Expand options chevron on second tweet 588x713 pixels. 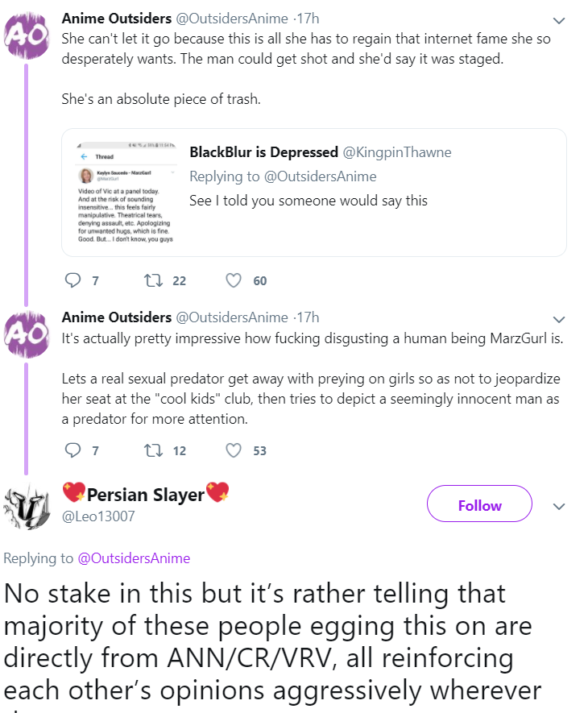point(559,319)
